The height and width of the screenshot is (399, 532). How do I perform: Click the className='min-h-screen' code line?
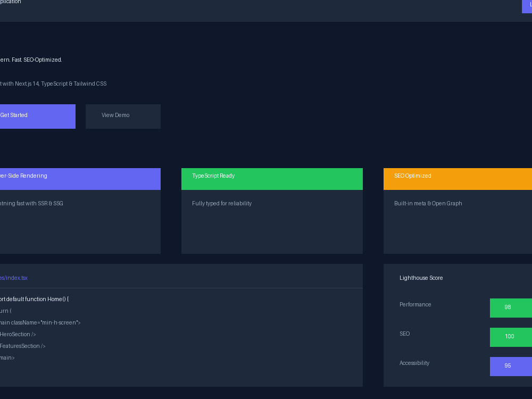pyautogui.click(x=40, y=322)
